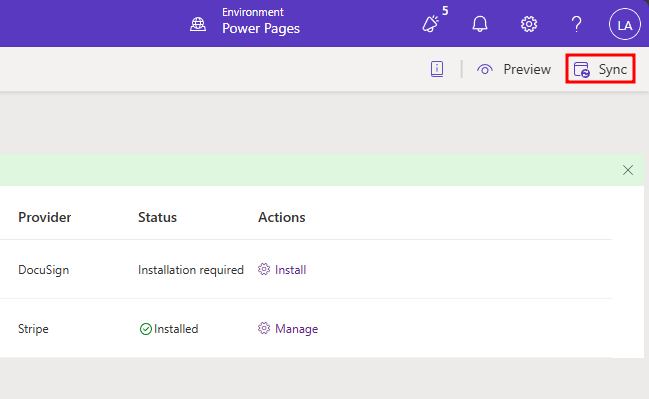
Task: Click the Provider column header
Action: point(45,217)
